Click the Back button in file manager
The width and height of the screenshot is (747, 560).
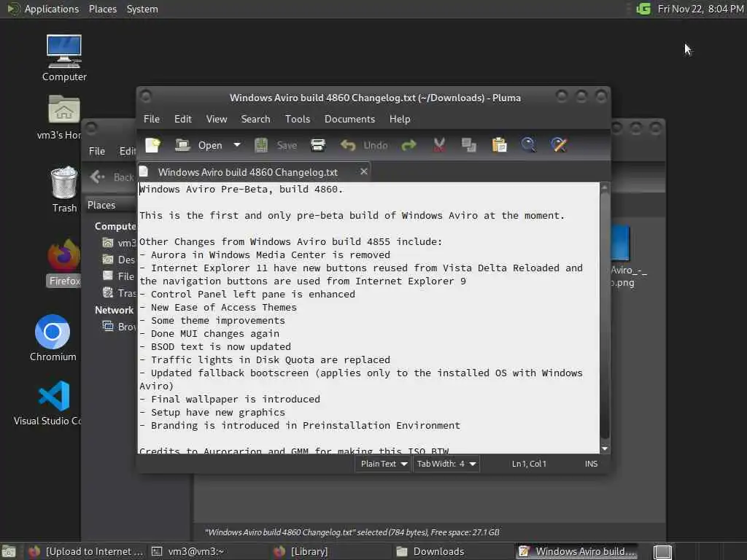pyautogui.click(x=112, y=177)
